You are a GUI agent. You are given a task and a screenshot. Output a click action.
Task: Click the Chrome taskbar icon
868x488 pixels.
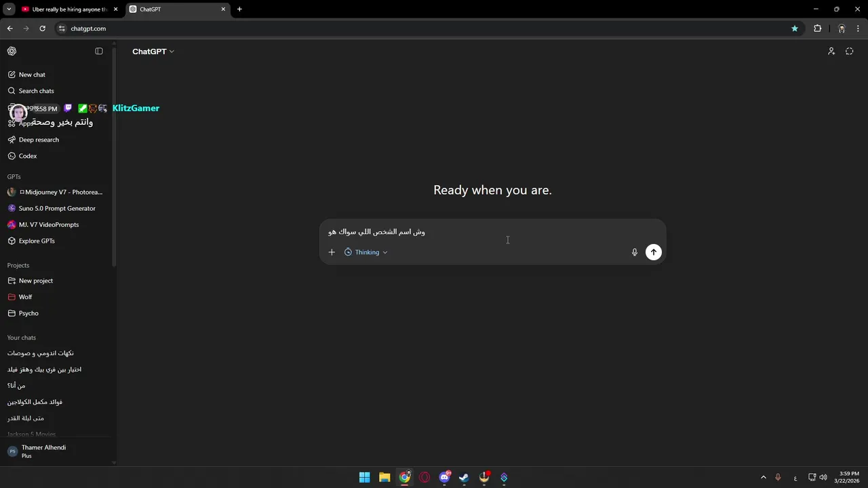point(405,477)
